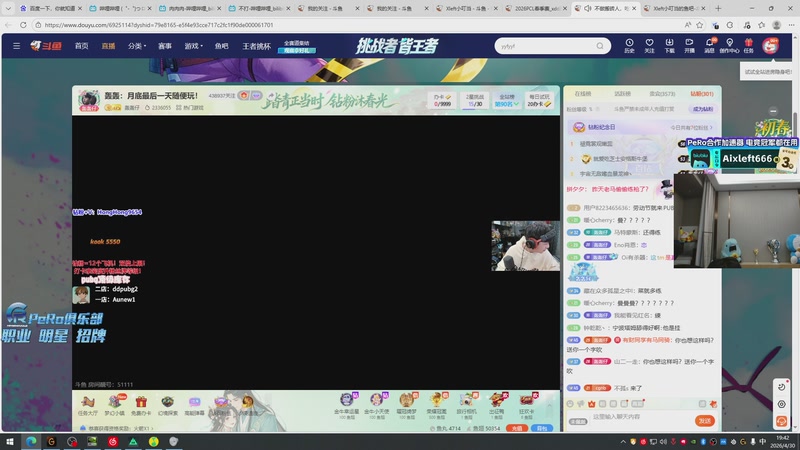
Task: Click the orange customer service headset icon
Action: (x=781, y=421)
